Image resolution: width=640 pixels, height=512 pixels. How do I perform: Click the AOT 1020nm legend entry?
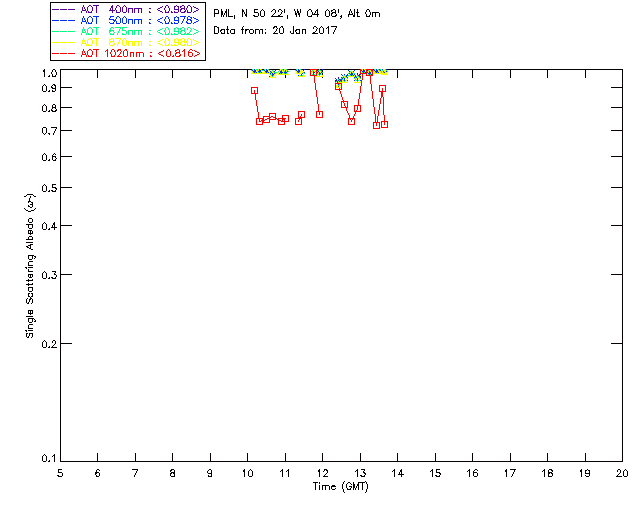[x=126, y=53]
